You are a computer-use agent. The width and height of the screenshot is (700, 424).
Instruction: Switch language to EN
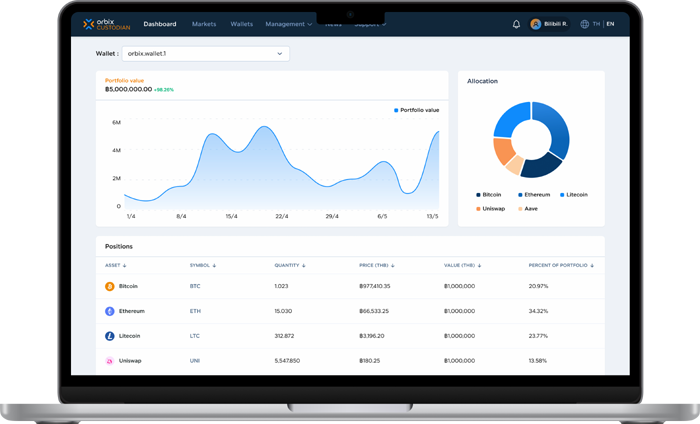(610, 24)
